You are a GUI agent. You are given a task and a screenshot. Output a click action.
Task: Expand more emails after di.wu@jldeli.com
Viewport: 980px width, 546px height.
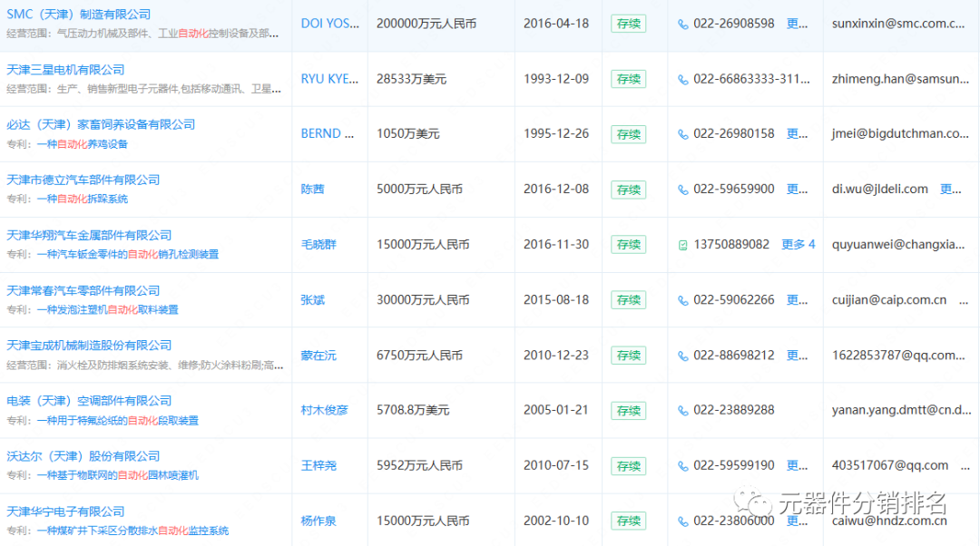(x=951, y=190)
